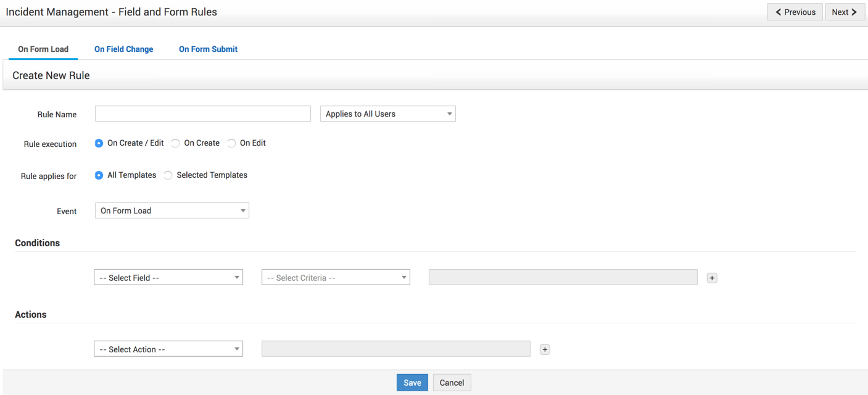This screenshot has width=868, height=395.
Task: Focus the Rule Name text field
Action: pos(203,114)
